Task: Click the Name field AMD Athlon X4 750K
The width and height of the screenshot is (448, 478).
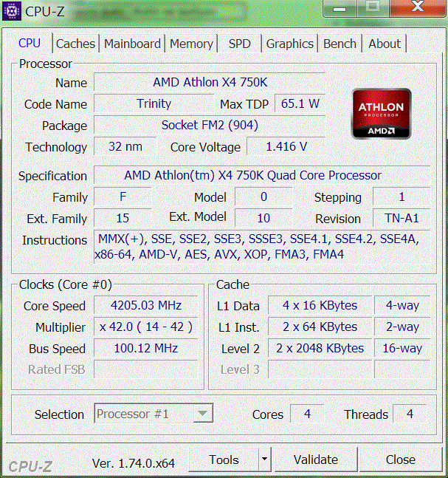Action: click(x=210, y=82)
